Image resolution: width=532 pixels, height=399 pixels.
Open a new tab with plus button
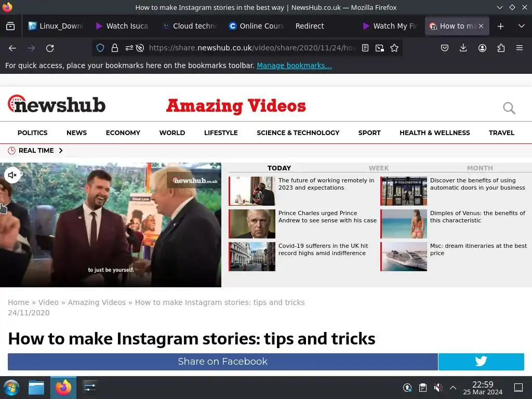pos(500,26)
